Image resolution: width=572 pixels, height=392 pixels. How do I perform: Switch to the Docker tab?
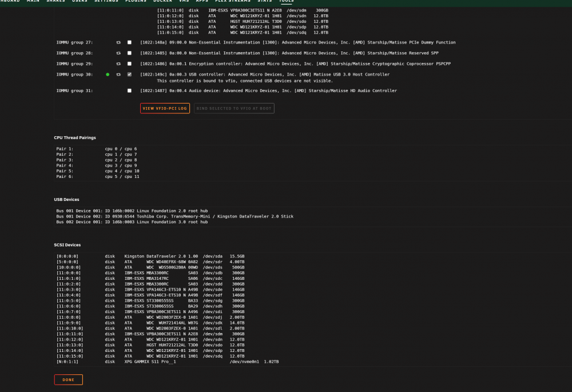tap(162, 1)
